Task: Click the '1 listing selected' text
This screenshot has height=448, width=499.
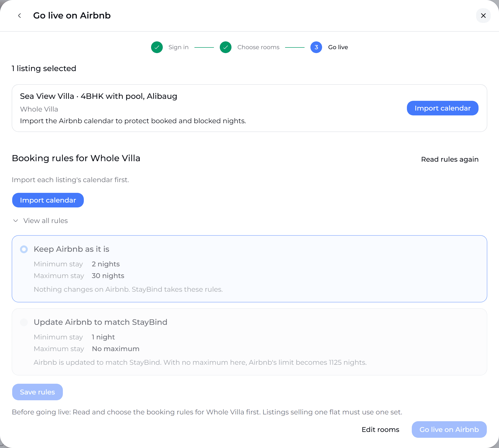Action: coord(44,68)
